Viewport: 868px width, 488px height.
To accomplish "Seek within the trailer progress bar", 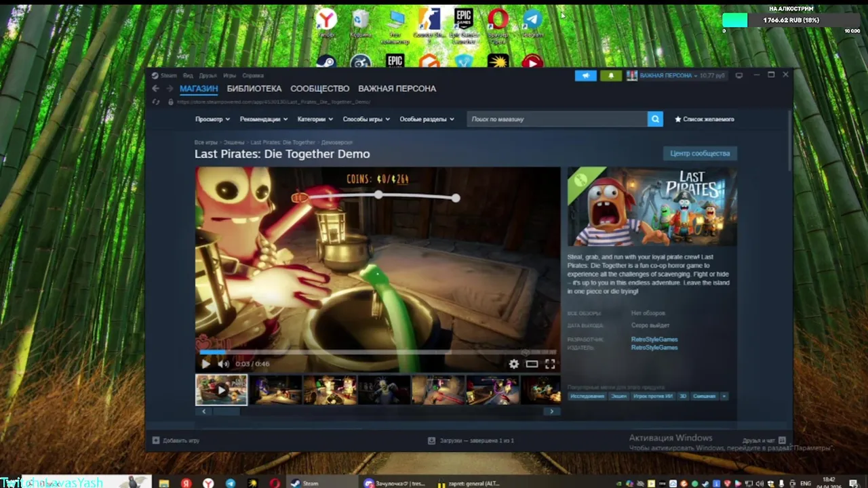I will coord(378,352).
